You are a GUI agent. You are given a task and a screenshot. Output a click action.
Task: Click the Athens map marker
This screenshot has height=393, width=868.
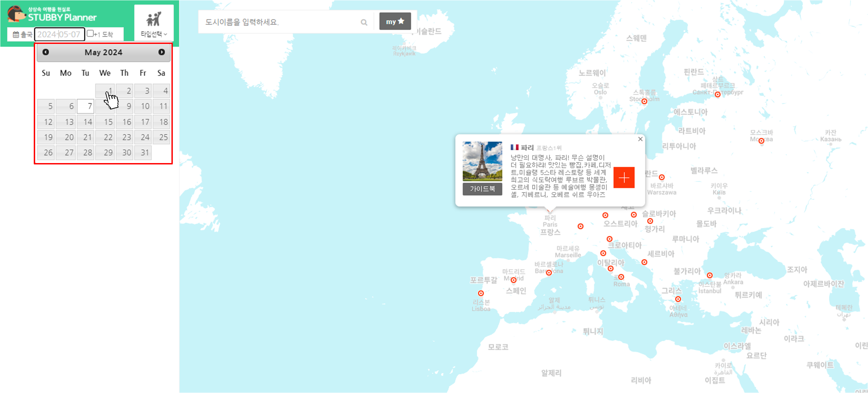pyautogui.click(x=678, y=299)
